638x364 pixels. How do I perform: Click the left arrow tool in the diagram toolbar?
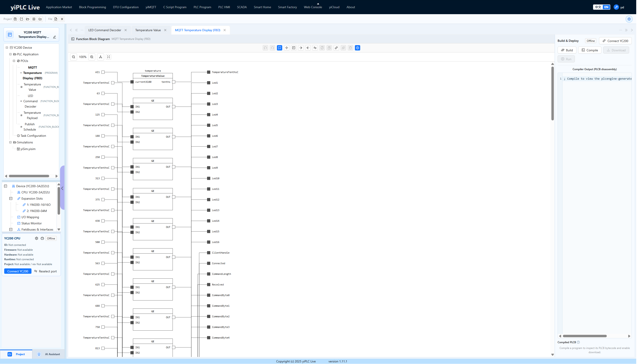coord(308,48)
